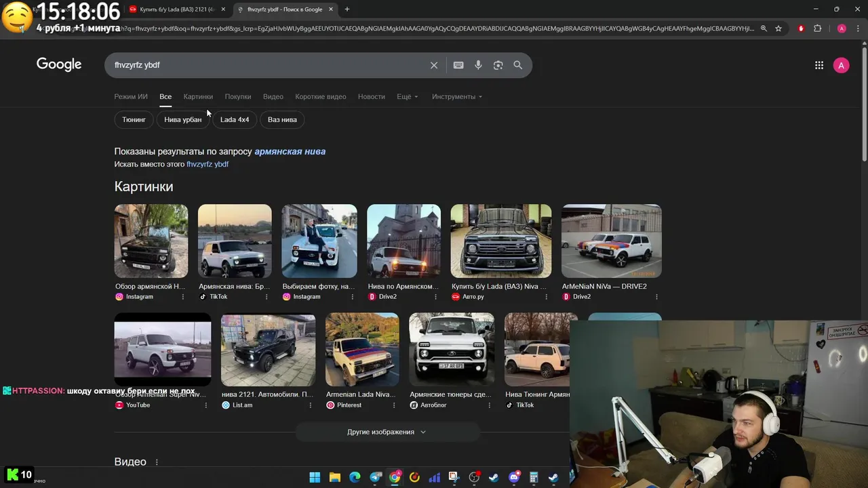Close the Lada (ВАЗ) 2121 tab
Image resolution: width=868 pixels, height=488 pixels.
pos(223,9)
